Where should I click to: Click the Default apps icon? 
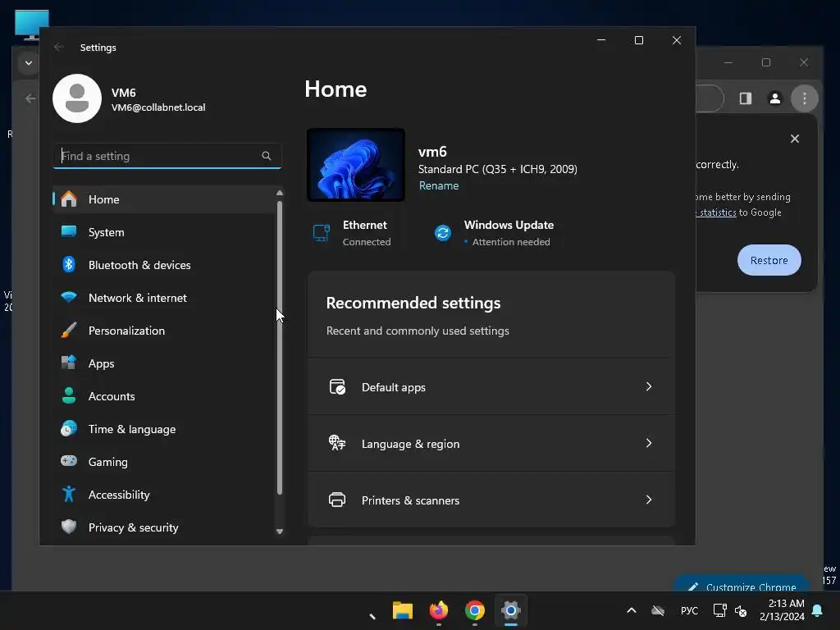(x=337, y=387)
